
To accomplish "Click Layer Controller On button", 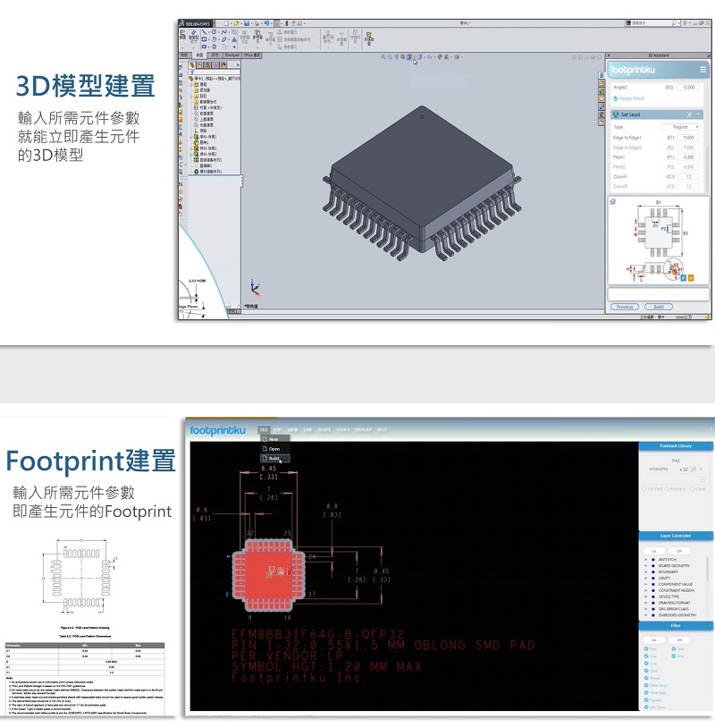I will pos(653,551).
